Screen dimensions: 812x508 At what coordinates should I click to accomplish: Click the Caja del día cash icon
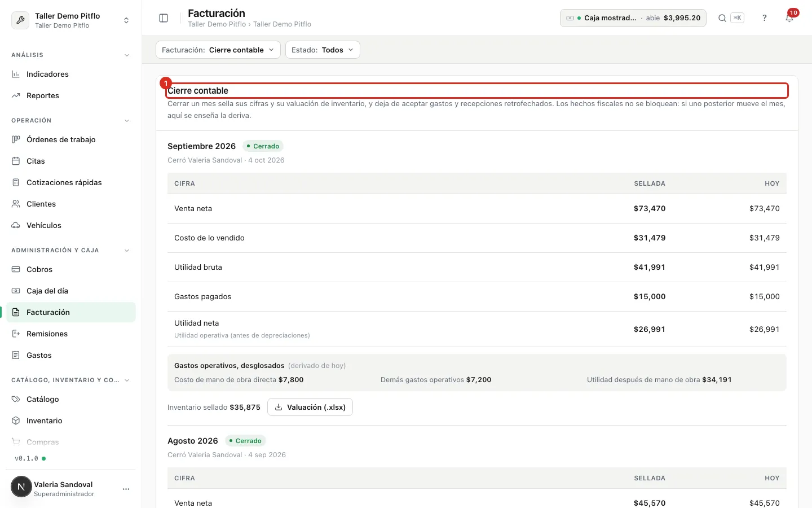16,291
